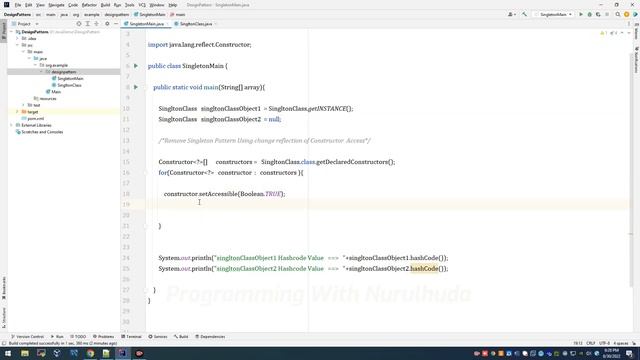
Task: Toggle the Bookmarks side tab
Action: click(4, 288)
